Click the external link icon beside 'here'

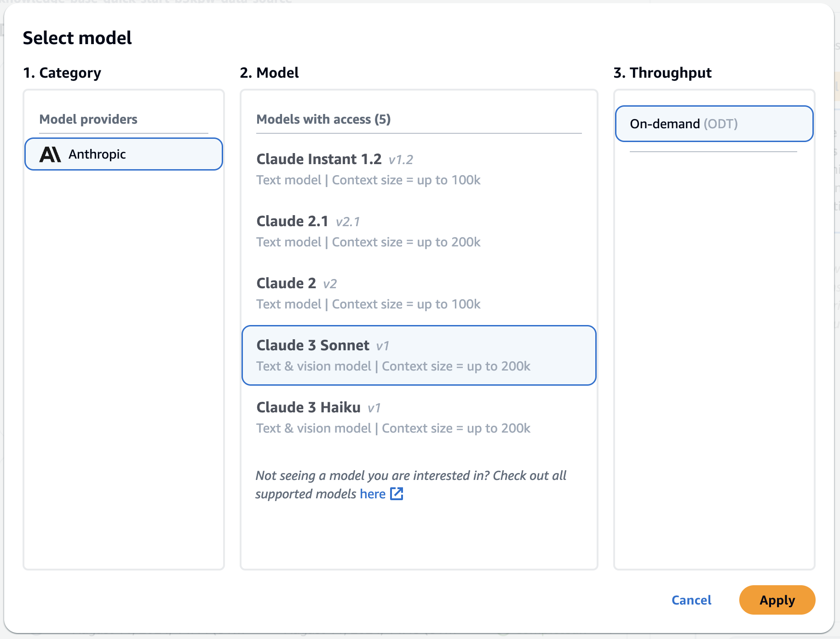coord(397,494)
